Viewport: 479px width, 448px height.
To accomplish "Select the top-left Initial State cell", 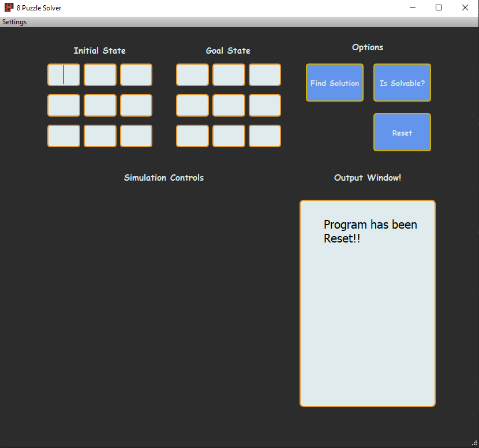I will point(63,74).
